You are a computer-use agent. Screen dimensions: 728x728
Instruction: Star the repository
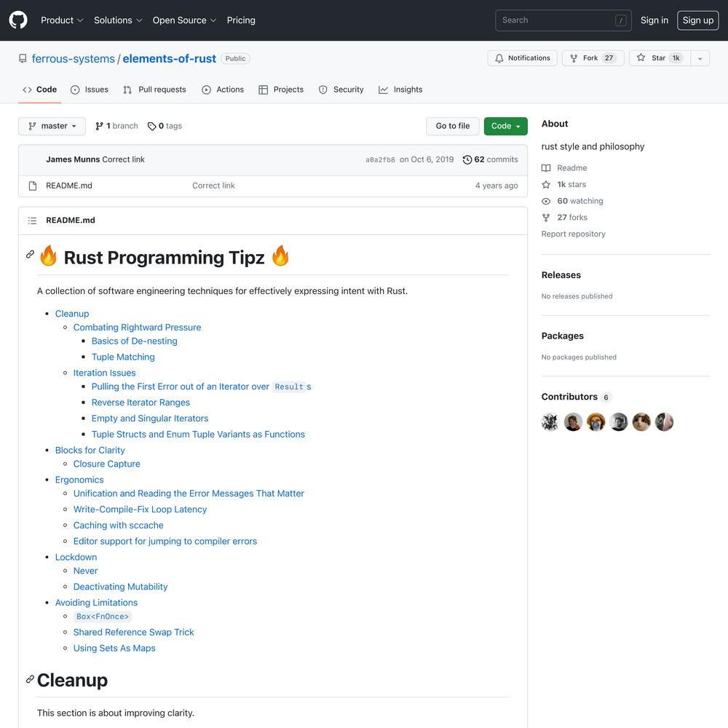(x=660, y=58)
